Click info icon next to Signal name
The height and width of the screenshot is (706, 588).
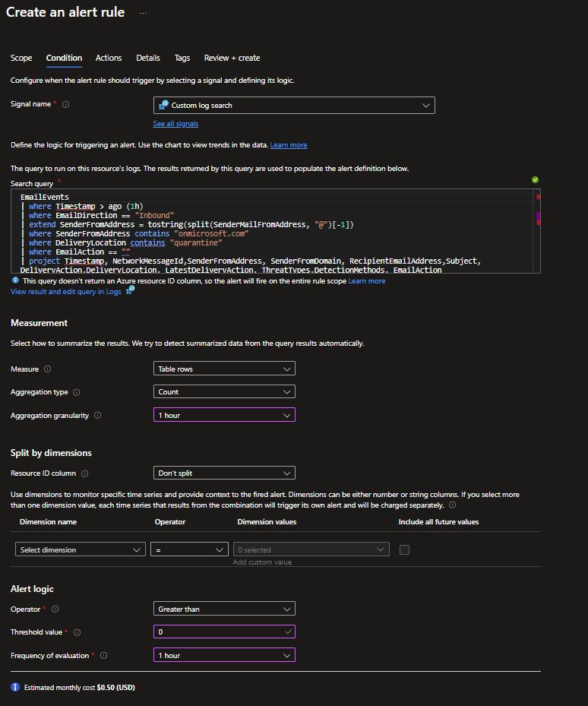(x=65, y=105)
